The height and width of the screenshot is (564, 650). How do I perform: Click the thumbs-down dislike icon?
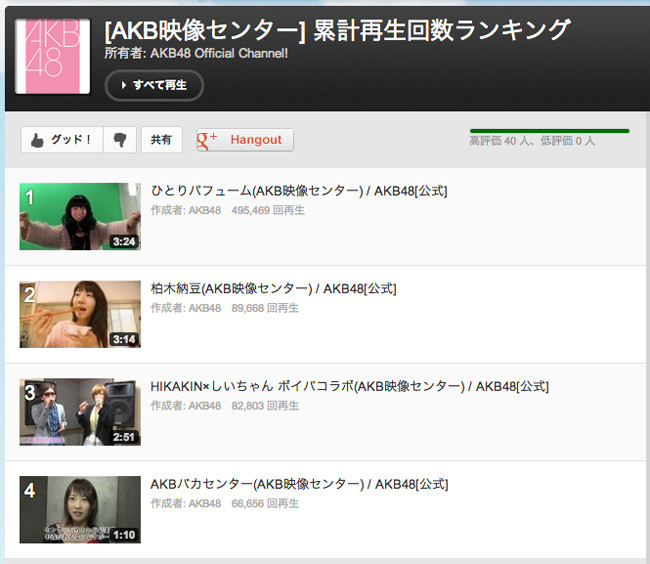120,140
